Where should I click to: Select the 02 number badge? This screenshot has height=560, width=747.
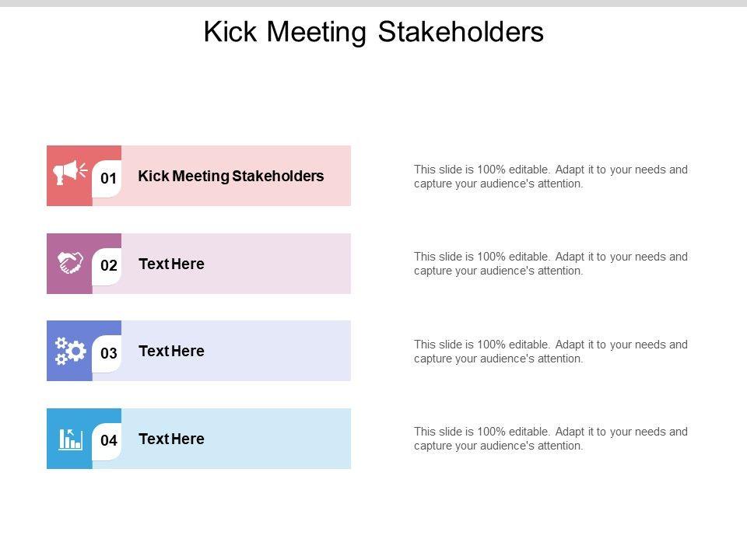point(109,266)
